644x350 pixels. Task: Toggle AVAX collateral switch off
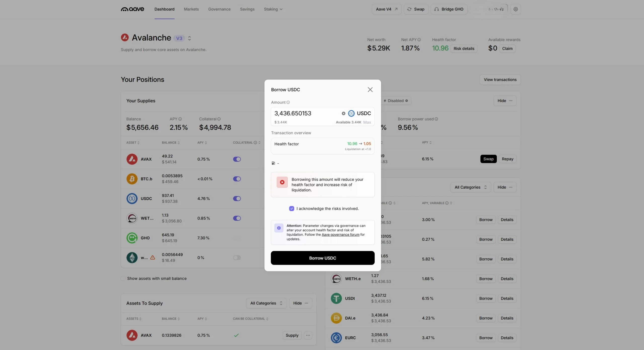[x=237, y=159]
